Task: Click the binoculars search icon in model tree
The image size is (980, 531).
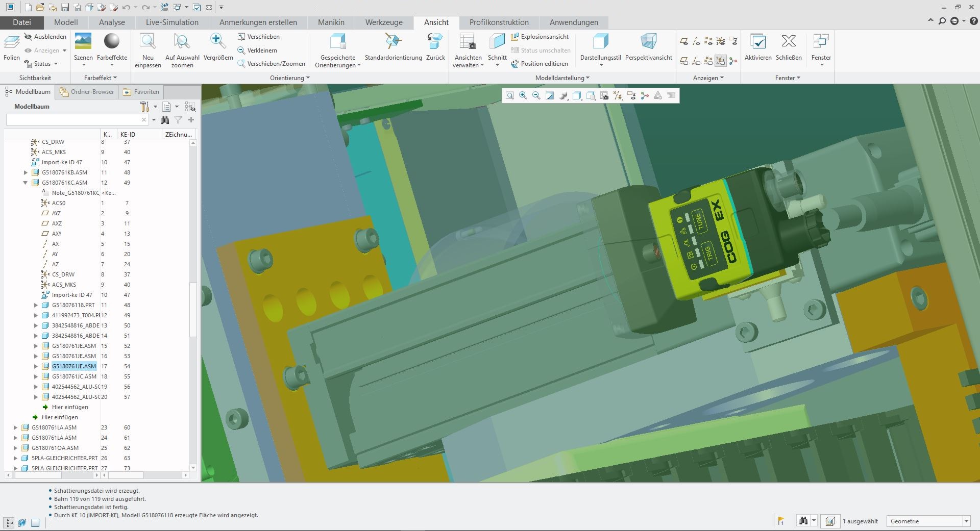Action: coord(165,120)
